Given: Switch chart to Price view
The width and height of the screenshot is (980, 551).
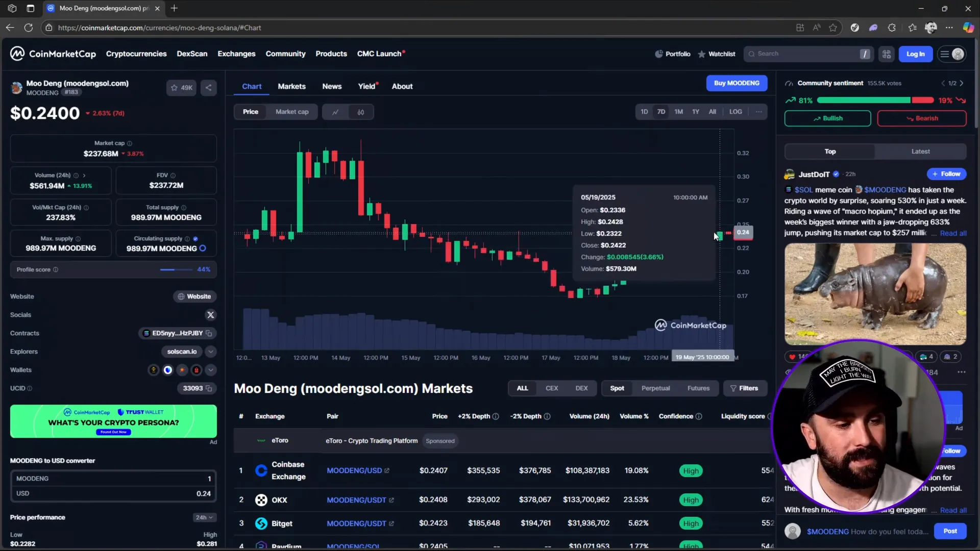Looking at the screenshot, I should coord(250,112).
